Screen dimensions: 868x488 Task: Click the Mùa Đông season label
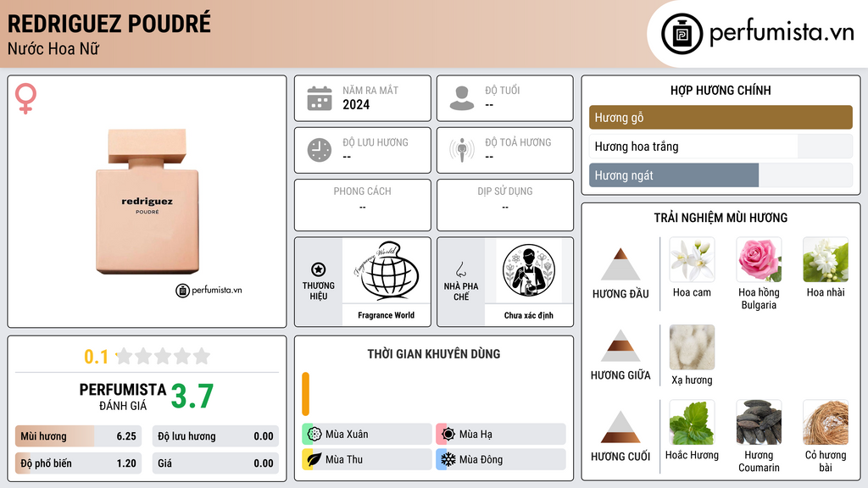tap(481, 460)
